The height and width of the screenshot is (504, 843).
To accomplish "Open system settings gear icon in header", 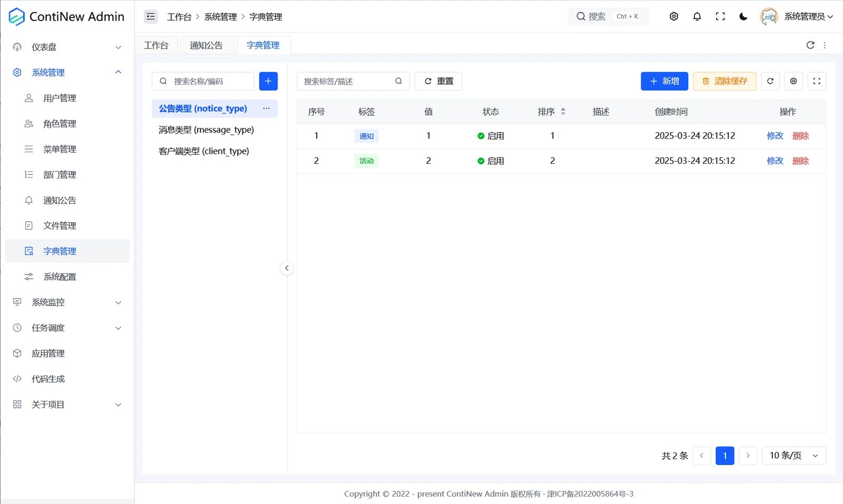I will point(674,16).
